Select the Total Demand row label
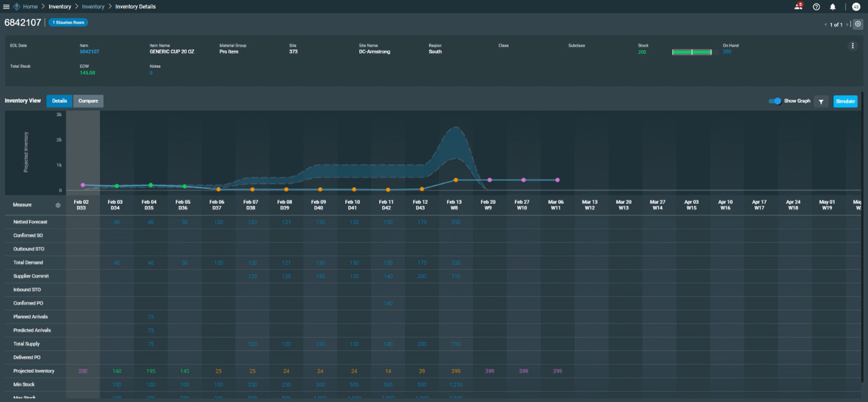The width and height of the screenshot is (868, 402). pos(28,263)
